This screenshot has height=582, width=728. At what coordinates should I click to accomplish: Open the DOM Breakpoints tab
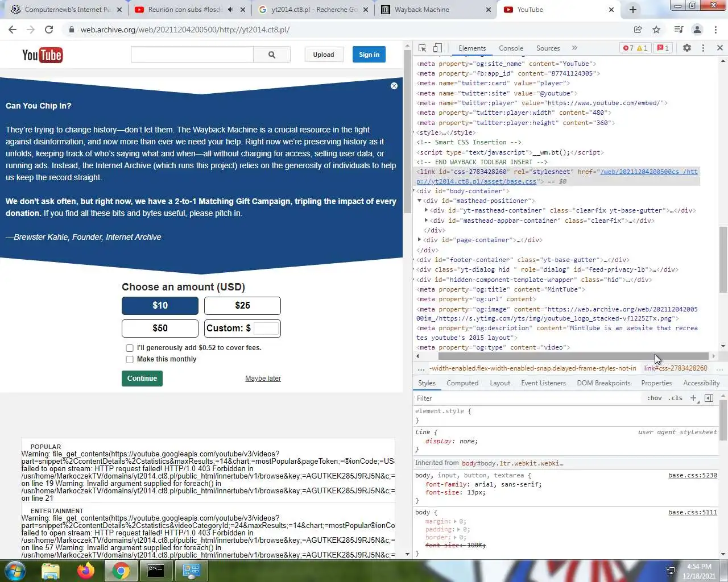tap(603, 383)
